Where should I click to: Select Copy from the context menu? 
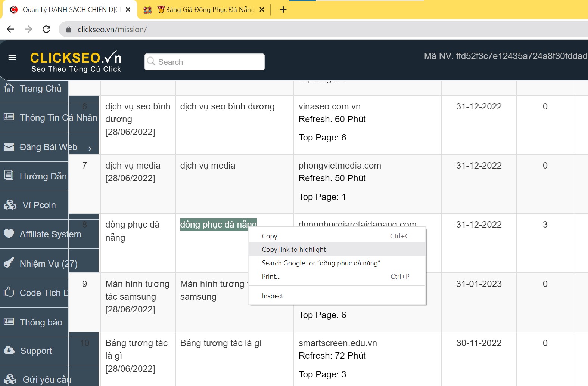(270, 236)
